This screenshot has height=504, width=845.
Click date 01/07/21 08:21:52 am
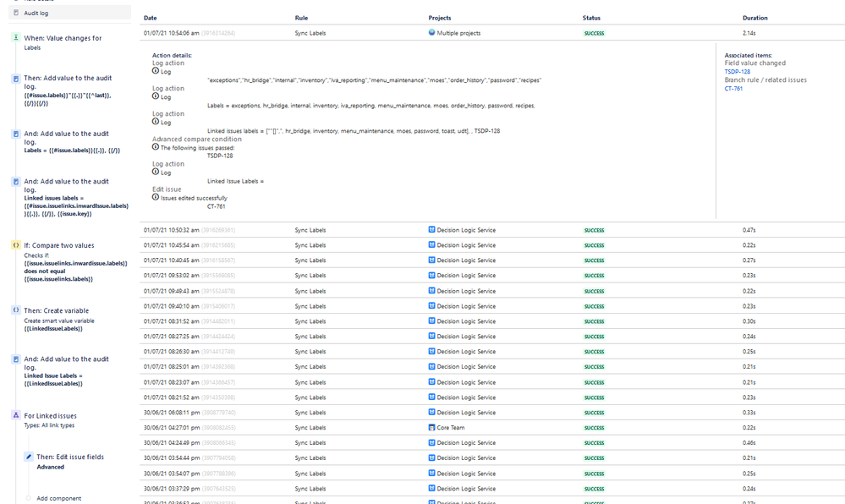(x=172, y=397)
